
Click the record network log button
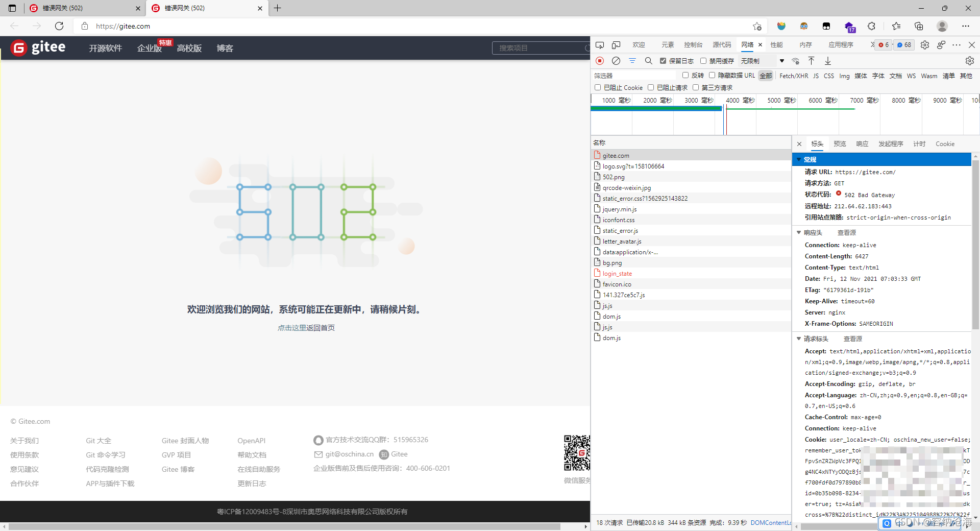(x=600, y=61)
